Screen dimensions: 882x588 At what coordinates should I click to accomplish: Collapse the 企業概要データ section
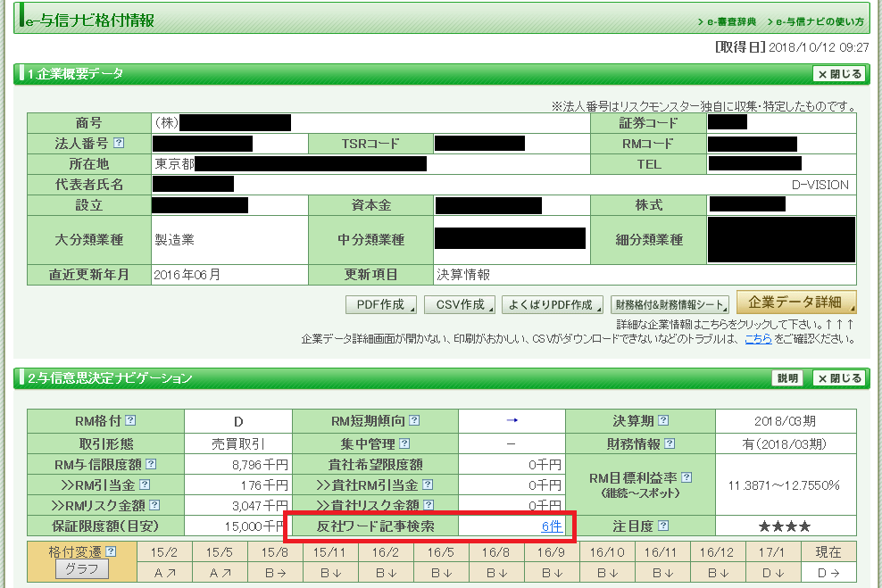[838, 74]
